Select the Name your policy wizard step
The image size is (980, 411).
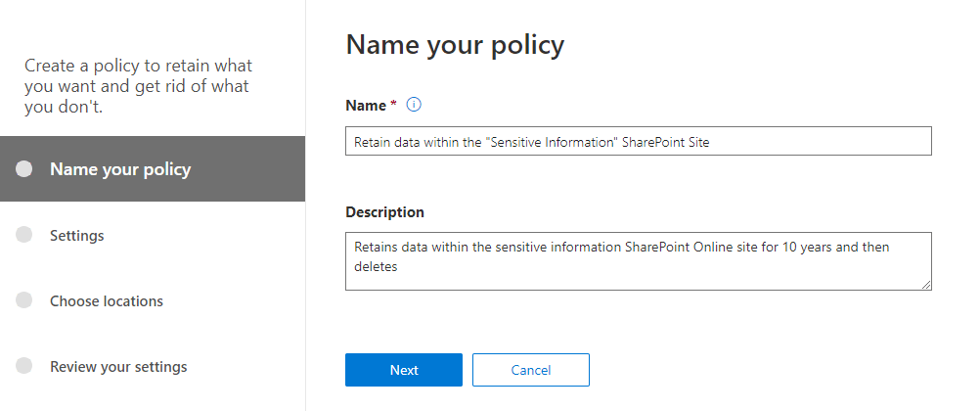tap(120, 169)
